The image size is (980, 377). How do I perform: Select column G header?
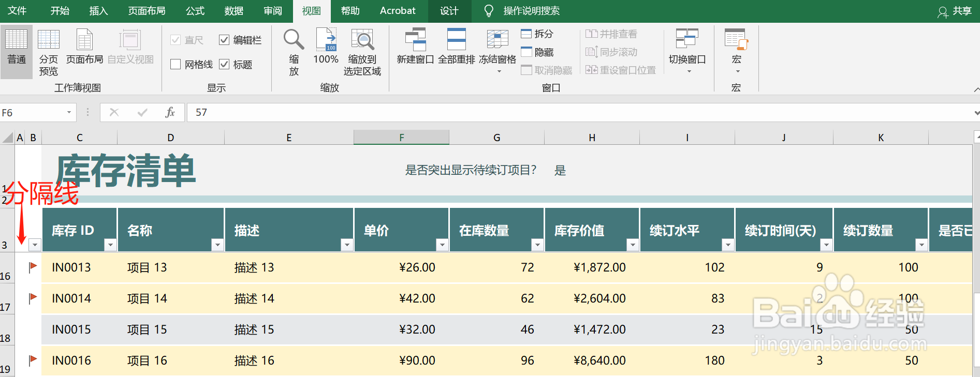pos(497,138)
